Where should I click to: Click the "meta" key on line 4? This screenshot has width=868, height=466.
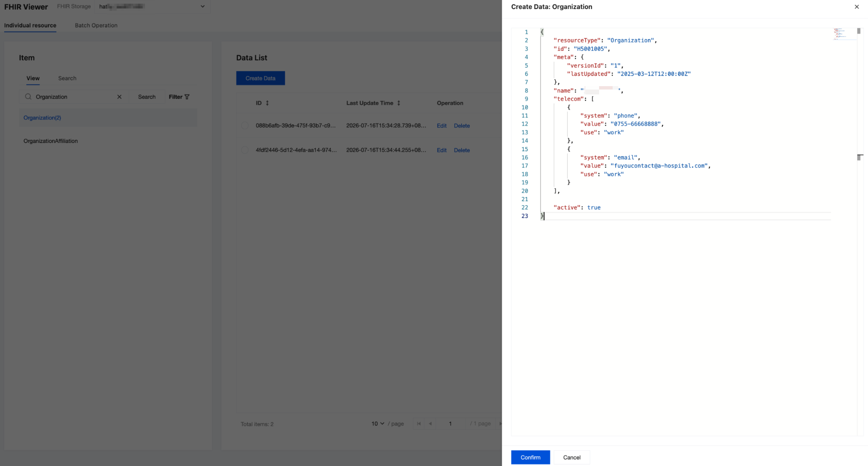pos(564,57)
